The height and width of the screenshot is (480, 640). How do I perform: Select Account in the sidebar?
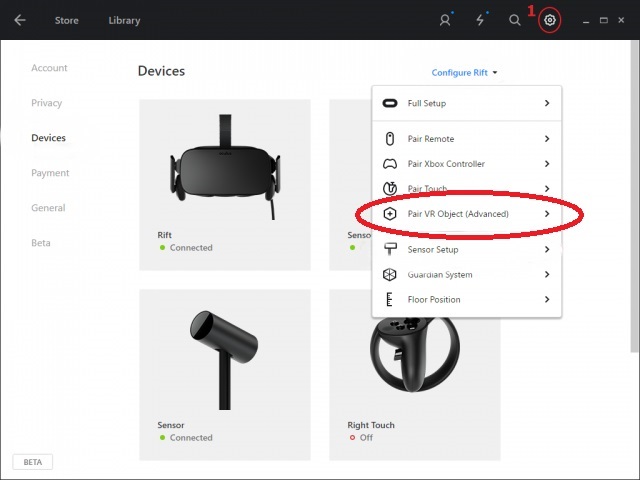[49, 68]
